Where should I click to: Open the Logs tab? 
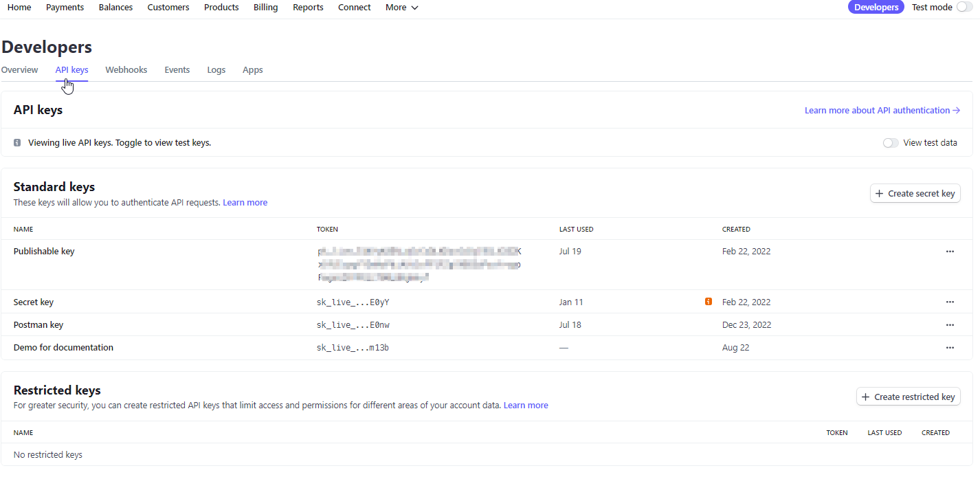216,70
